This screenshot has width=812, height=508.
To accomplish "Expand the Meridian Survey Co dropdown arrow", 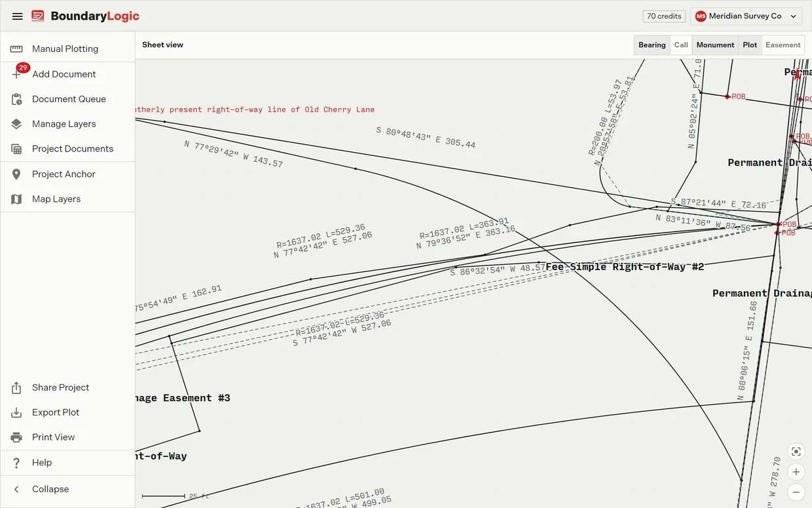I will (794, 16).
